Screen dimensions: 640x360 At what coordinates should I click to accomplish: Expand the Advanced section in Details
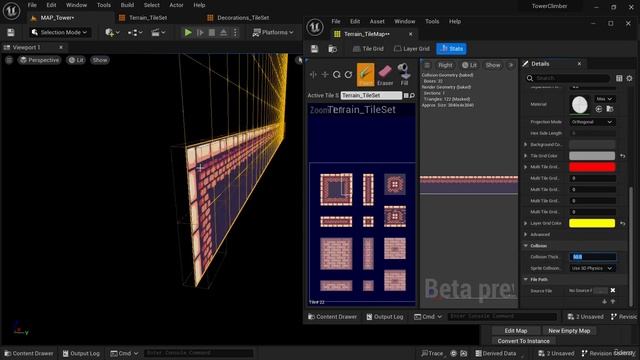click(525, 234)
